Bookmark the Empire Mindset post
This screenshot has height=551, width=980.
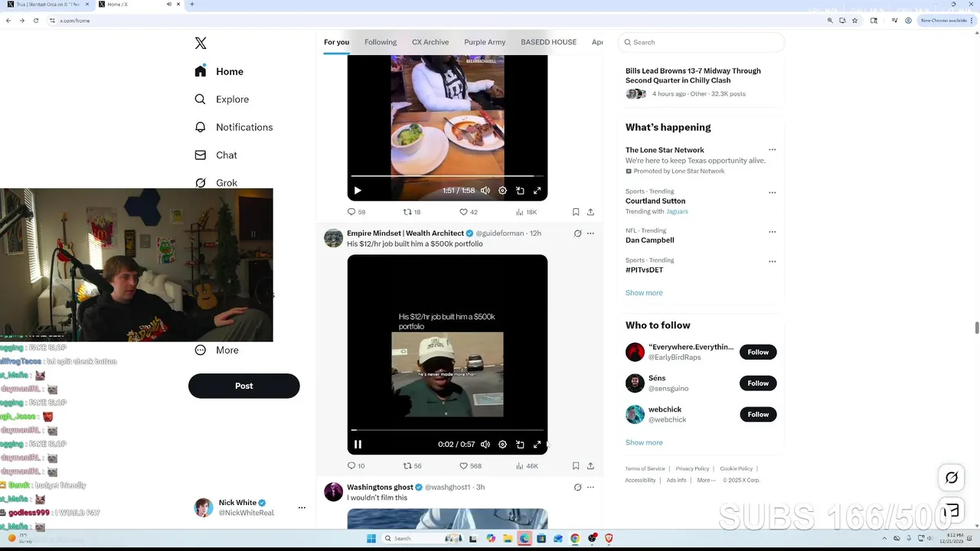click(x=576, y=466)
